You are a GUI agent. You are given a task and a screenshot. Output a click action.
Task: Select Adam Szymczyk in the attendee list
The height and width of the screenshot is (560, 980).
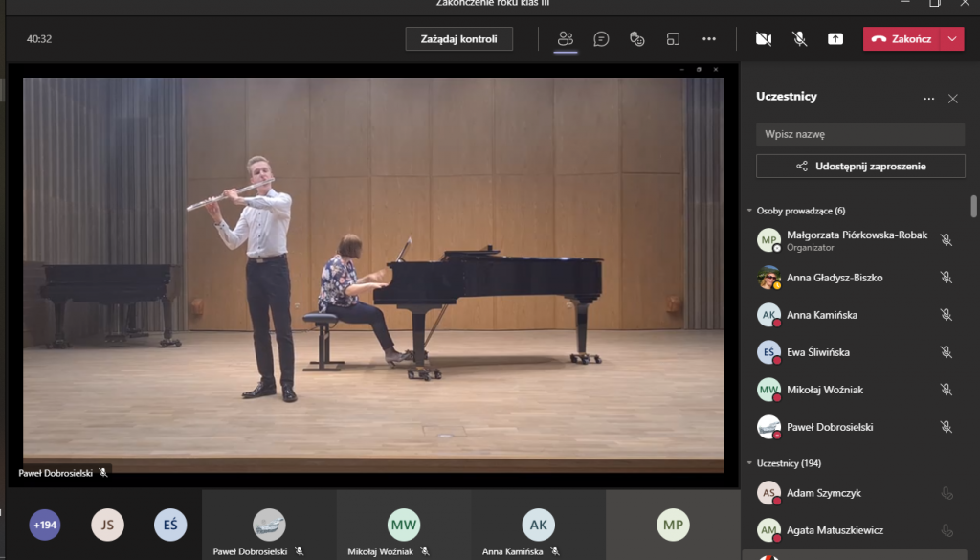[x=822, y=493]
